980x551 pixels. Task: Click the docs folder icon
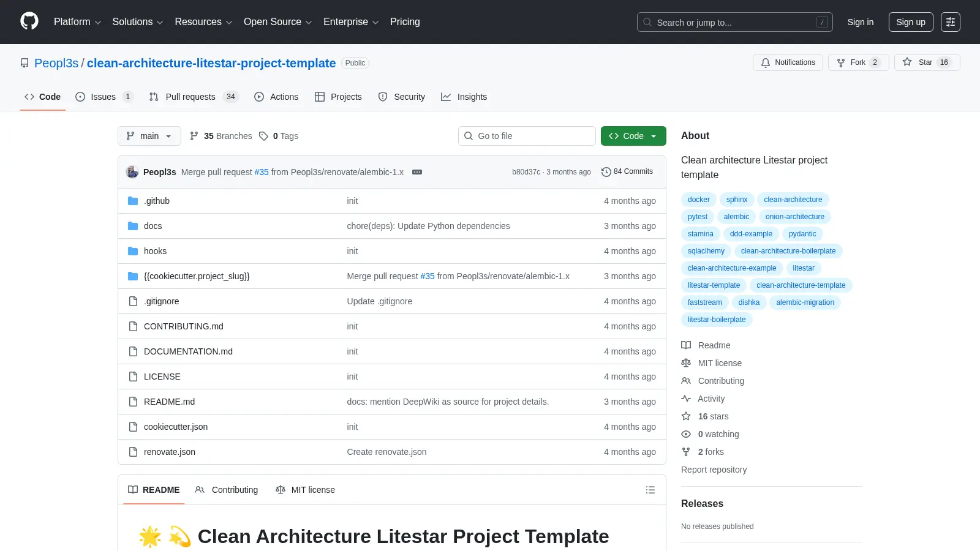133,226
